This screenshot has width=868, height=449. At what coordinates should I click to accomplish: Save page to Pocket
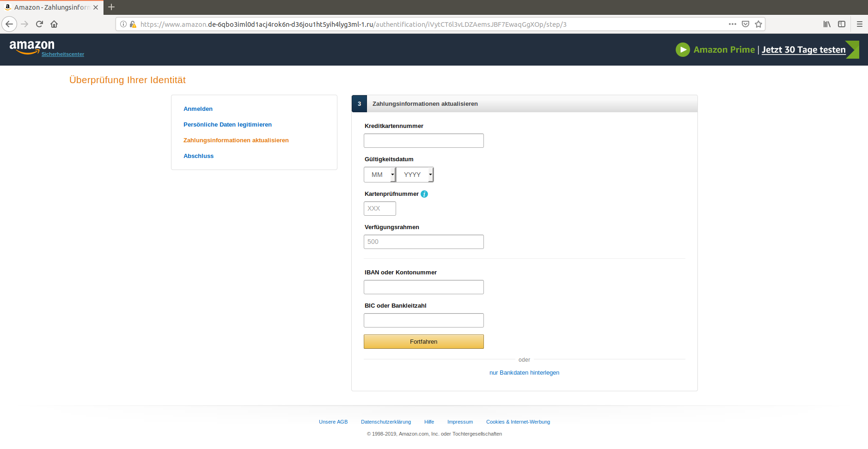tap(746, 24)
